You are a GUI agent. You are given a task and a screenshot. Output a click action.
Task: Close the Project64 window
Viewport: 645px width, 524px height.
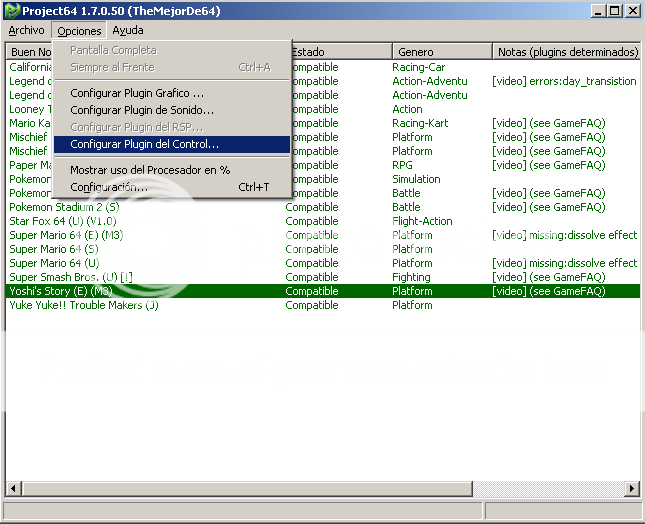coord(632,11)
